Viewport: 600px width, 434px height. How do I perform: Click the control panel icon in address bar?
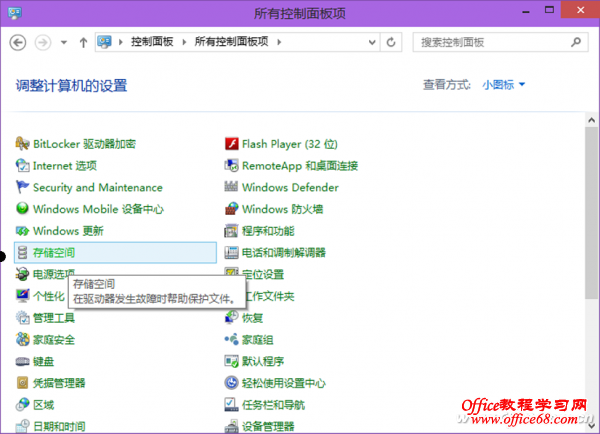point(104,42)
